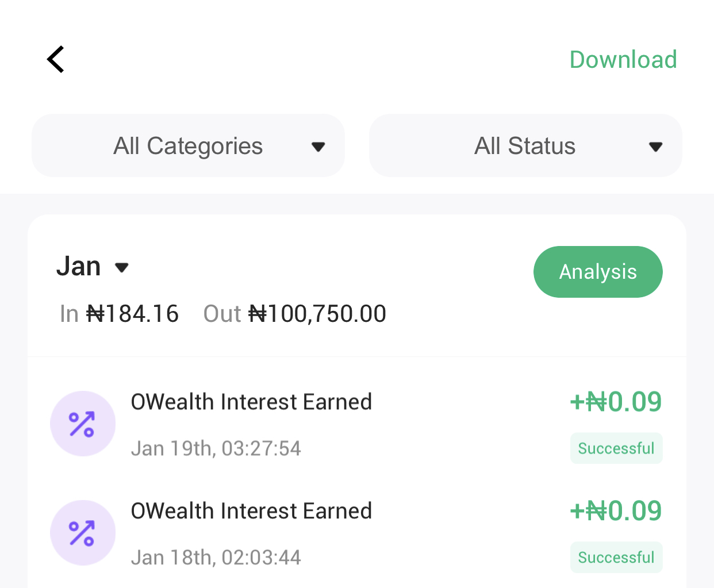Expand the Jan month selector
Viewport: 714px width, 588px height.
click(x=92, y=267)
